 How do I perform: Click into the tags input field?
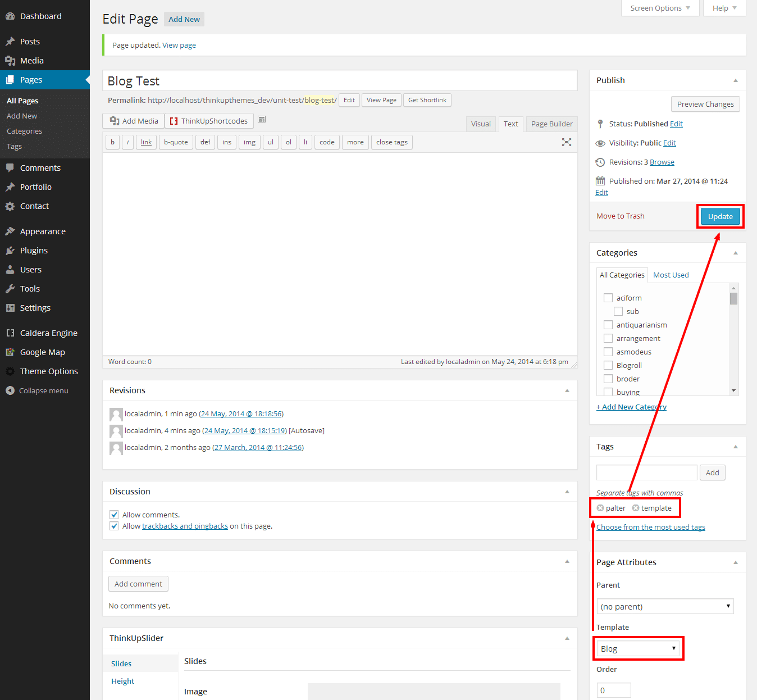[x=646, y=472]
